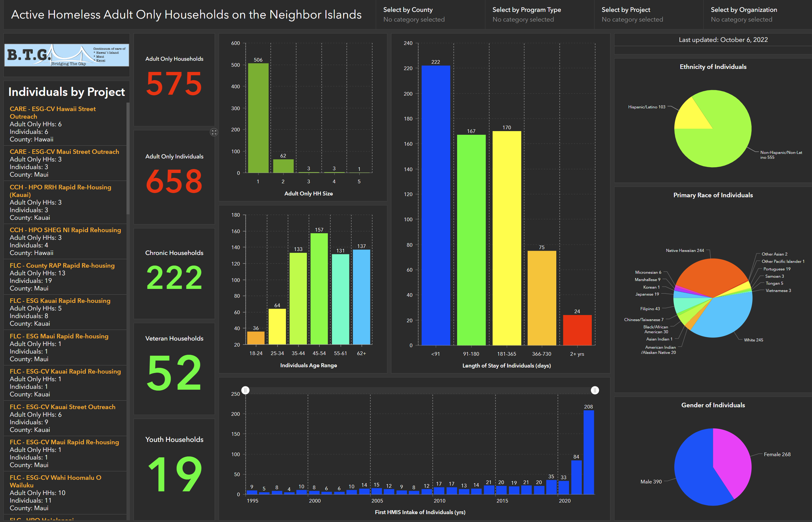The image size is (812, 522).
Task: Select FLC - ESG-CV Kauai Rapid Re-housing project
Action: click(x=65, y=383)
